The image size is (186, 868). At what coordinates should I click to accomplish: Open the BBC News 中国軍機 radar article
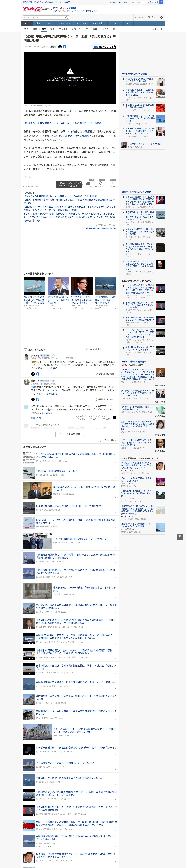click(x=57, y=471)
